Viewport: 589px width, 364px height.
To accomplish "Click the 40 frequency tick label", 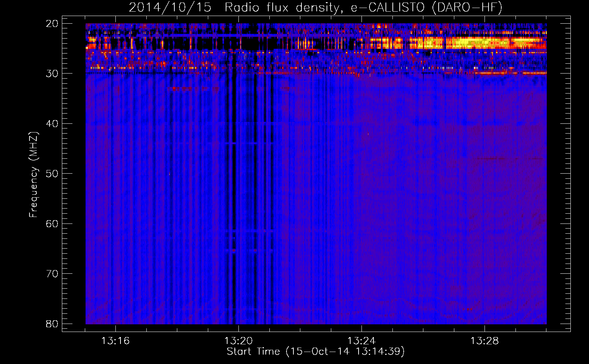I will click(x=52, y=124).
